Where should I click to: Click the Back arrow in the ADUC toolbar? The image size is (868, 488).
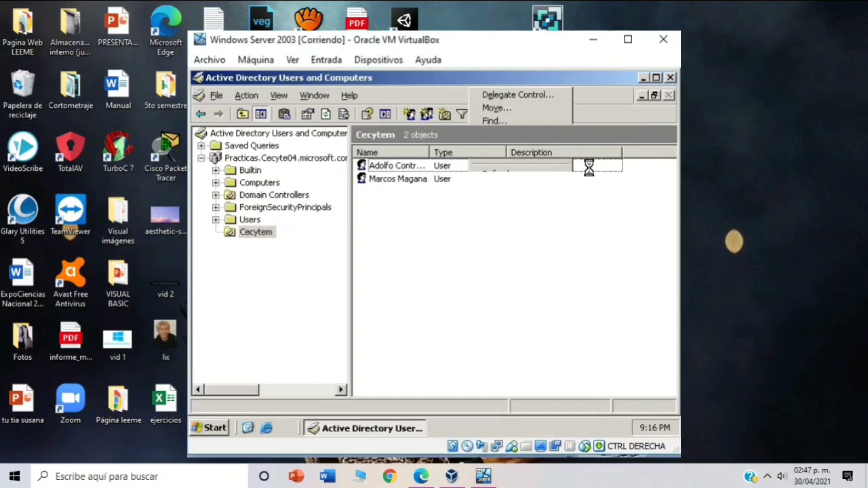pyautogui.click(x=201, y=115)
